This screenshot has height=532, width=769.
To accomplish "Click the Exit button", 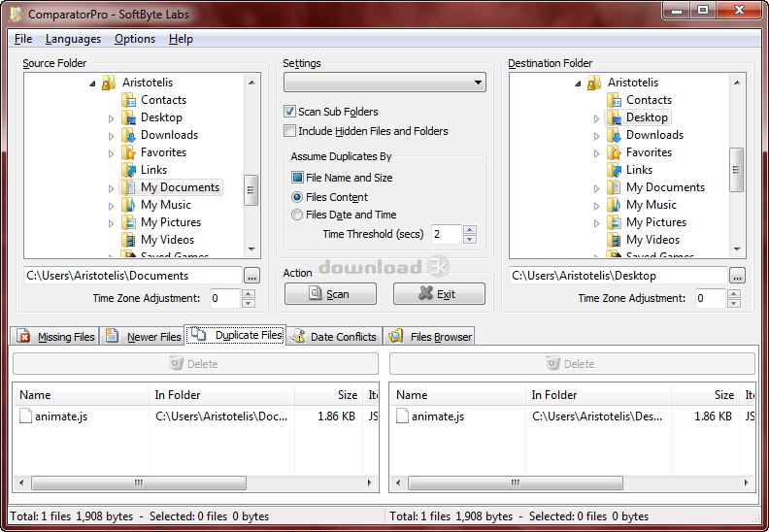I will [439, 294].
